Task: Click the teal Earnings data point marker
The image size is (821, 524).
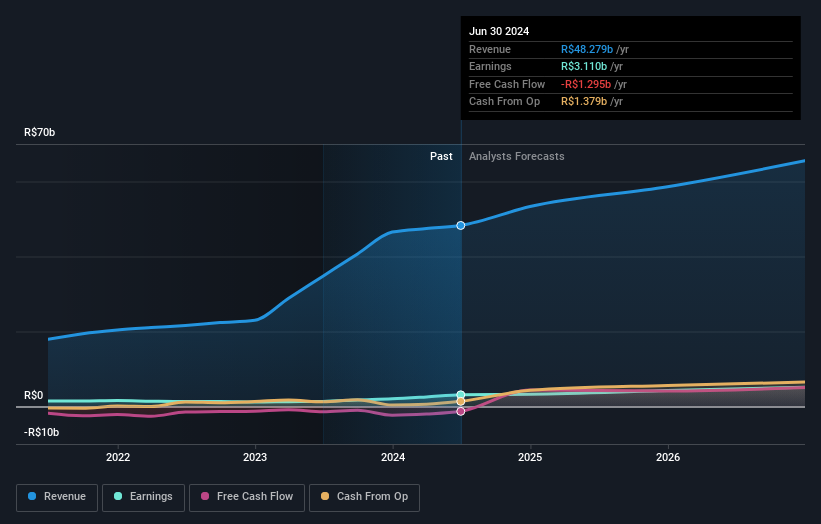Action: (x=460, y=395)
